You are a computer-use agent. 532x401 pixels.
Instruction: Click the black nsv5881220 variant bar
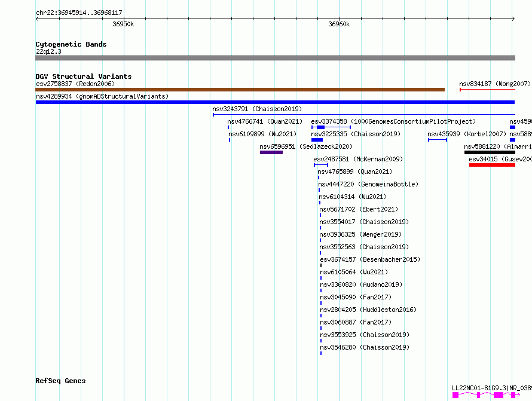(490, 152)
